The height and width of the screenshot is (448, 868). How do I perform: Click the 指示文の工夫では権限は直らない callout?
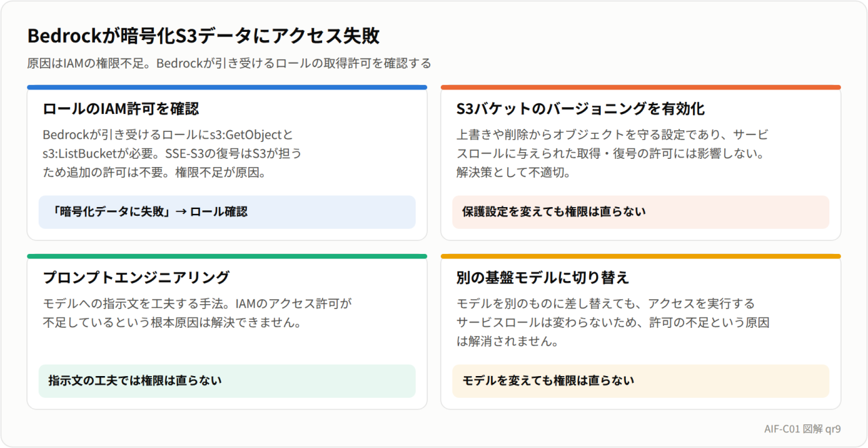pyautogui.click(x=227, y=381)
